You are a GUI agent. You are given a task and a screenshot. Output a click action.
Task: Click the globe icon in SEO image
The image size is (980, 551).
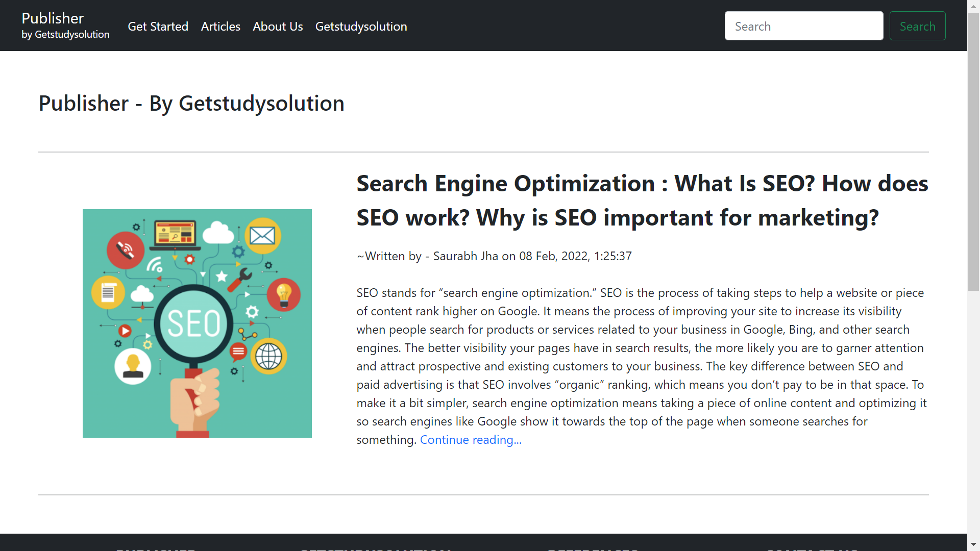pos(268,356)
